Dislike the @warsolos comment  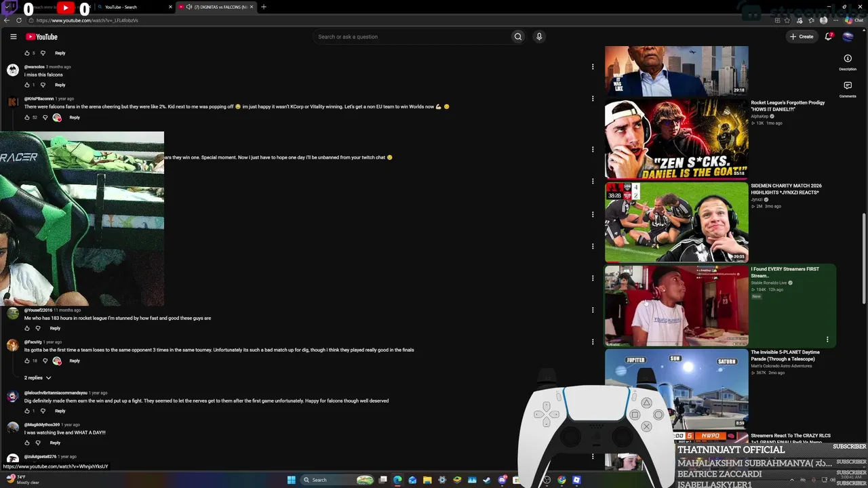43,85
